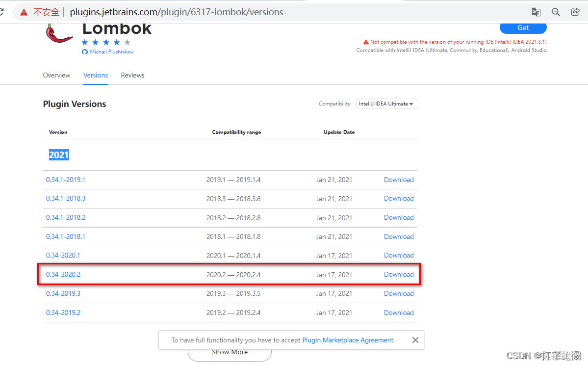Click the share page icon in address bar
Image resolution: width=588 pixels, height=365 pixels.
(x=575, y=12)
